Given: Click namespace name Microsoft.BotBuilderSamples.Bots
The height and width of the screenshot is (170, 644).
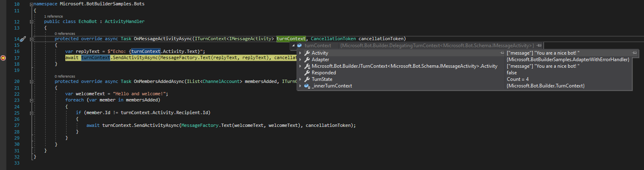Looking at the screenshot, I should [x=102, y=4].
